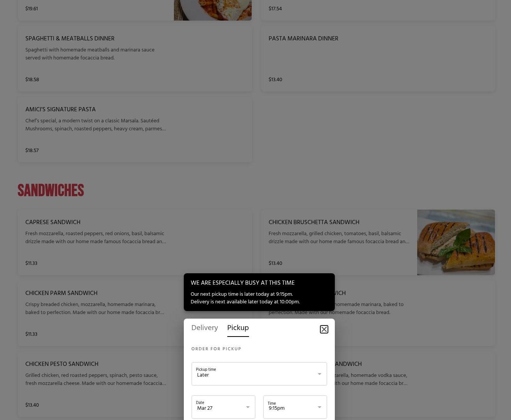Click the Chicken Bruschetta Sandwich title
The image size is (511, 420).
(314, 222)
